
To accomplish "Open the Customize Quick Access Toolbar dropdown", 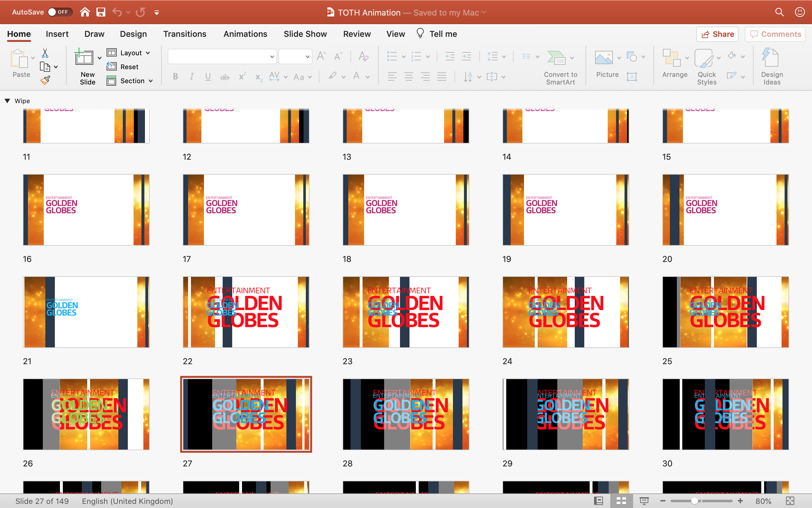I will [x=156, y=12].
